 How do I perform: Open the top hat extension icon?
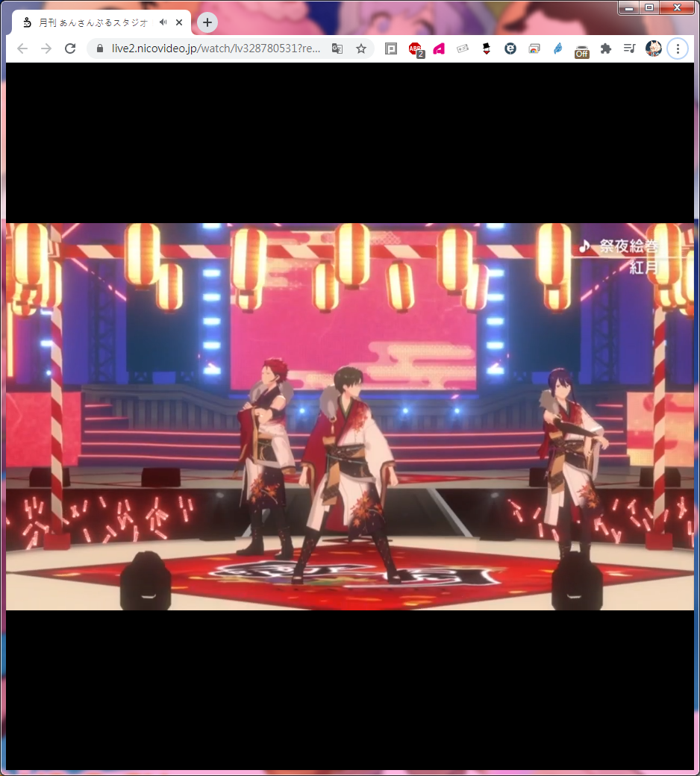click(x=486, y=48)
